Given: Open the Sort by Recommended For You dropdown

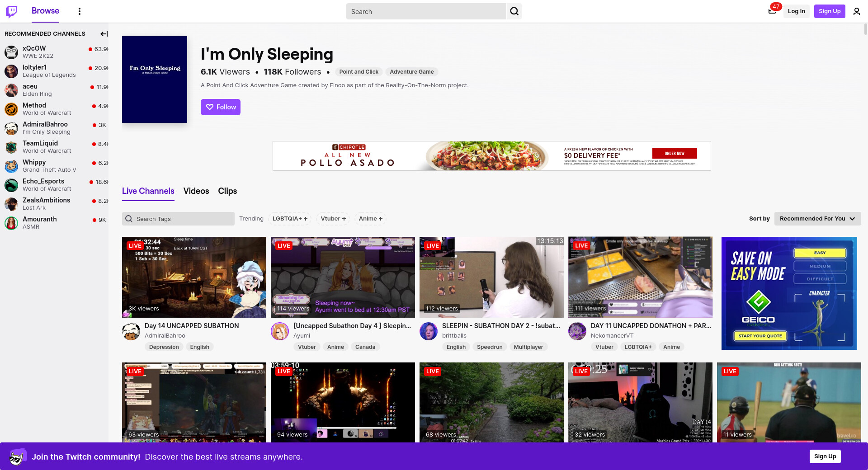Looking at the screenshot, I should click(817, 219).
